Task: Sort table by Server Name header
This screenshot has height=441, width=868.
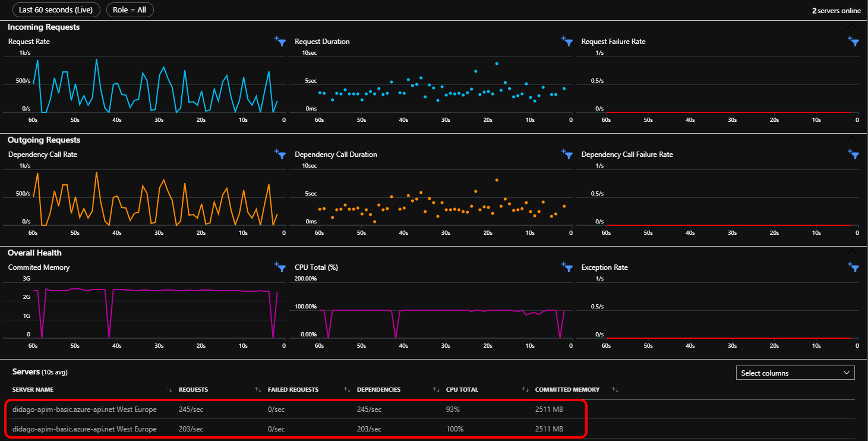Action: (x=33, y=390)
